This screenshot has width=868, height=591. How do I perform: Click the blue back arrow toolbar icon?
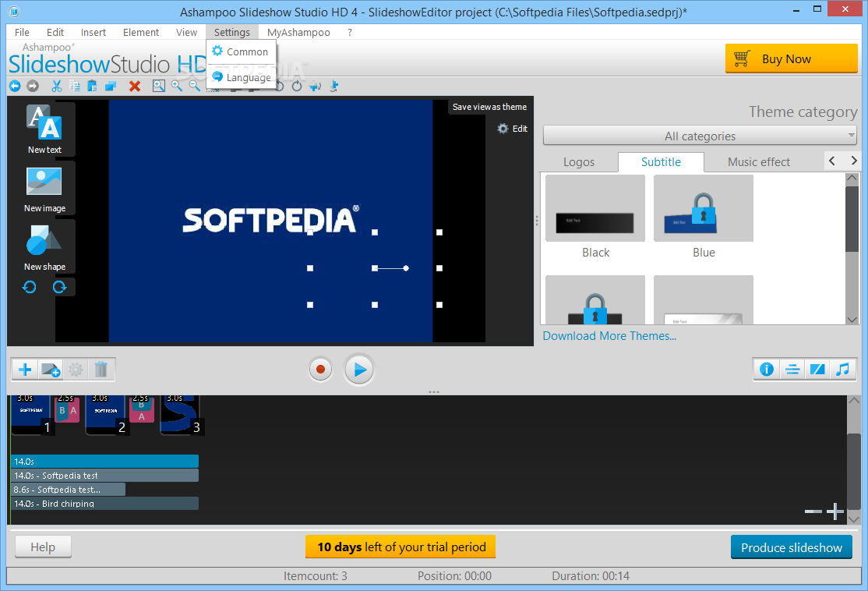coord(15,86)
